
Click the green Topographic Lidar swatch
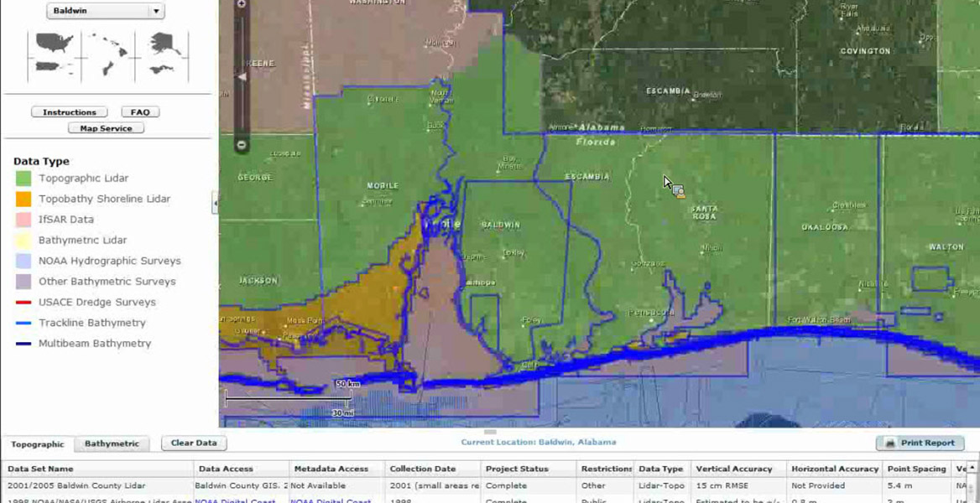[x=23, y=179]
